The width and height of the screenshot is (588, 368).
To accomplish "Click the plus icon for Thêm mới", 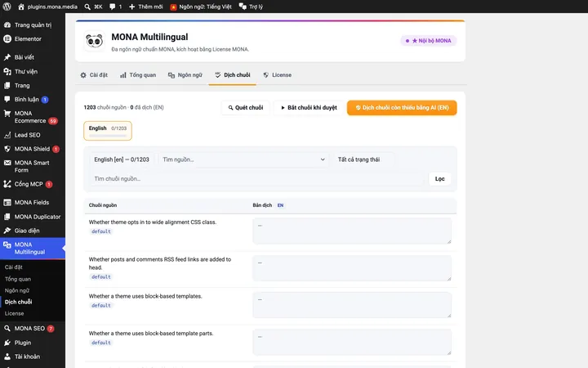I will (x=132, y=7).
